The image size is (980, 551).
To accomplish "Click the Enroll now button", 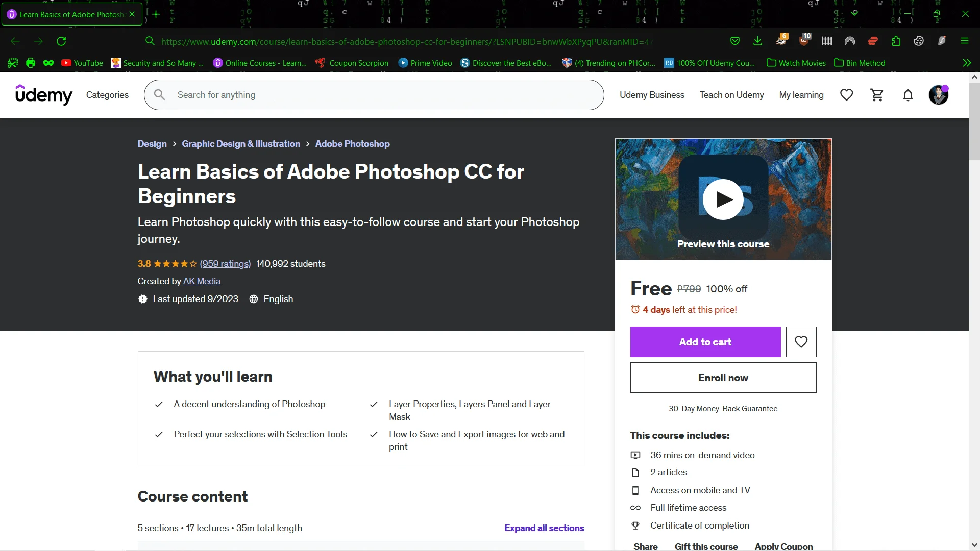I will pos(723,378).
